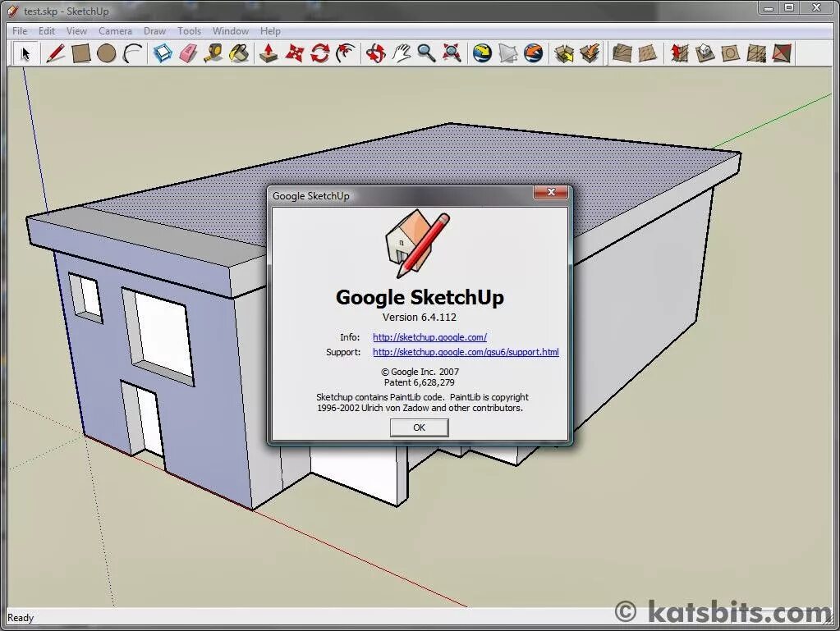840x631 pixels.
Task: Select the Orbit camera tool
Action: pos(375,53)
